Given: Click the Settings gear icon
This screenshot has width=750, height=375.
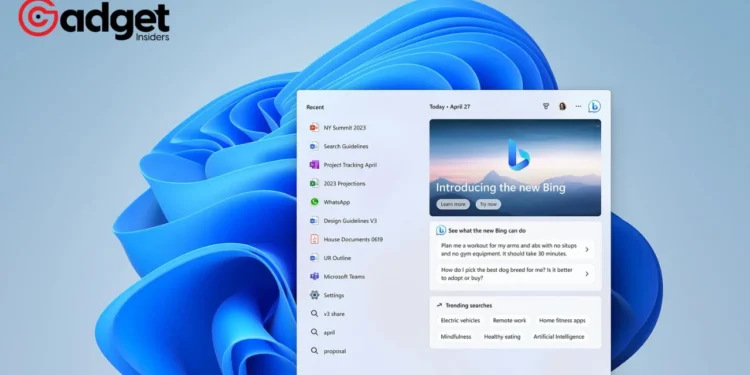Looking at the screenshot, I should click(x=314, y=295).
